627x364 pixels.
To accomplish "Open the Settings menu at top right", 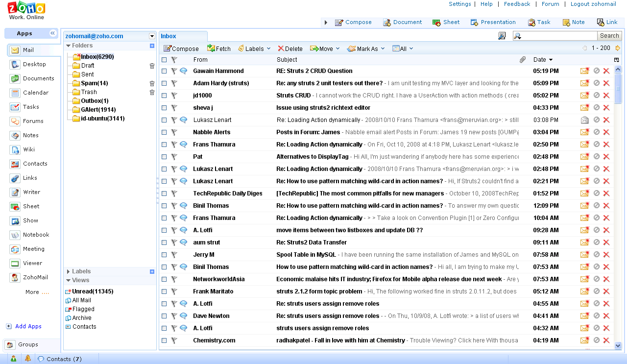I will [459, 4].
